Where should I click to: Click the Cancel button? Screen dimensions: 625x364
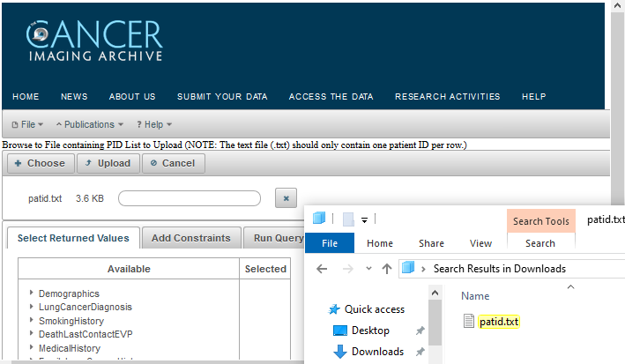coord(173,163)
